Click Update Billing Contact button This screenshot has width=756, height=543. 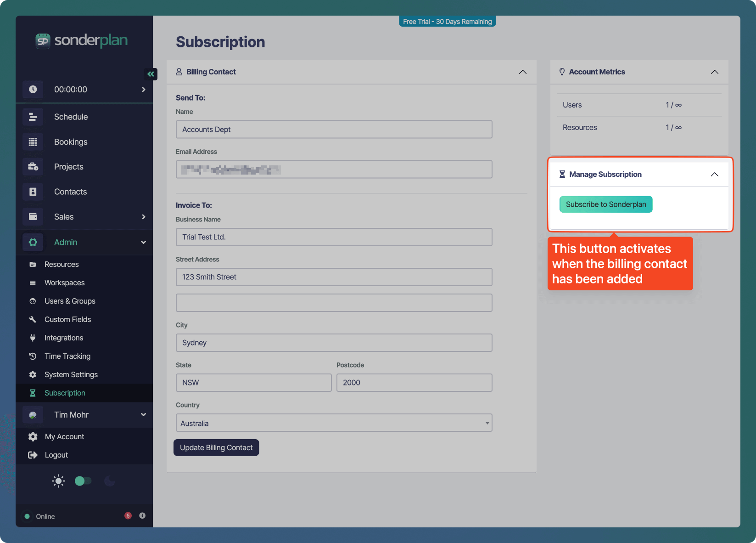216,448
